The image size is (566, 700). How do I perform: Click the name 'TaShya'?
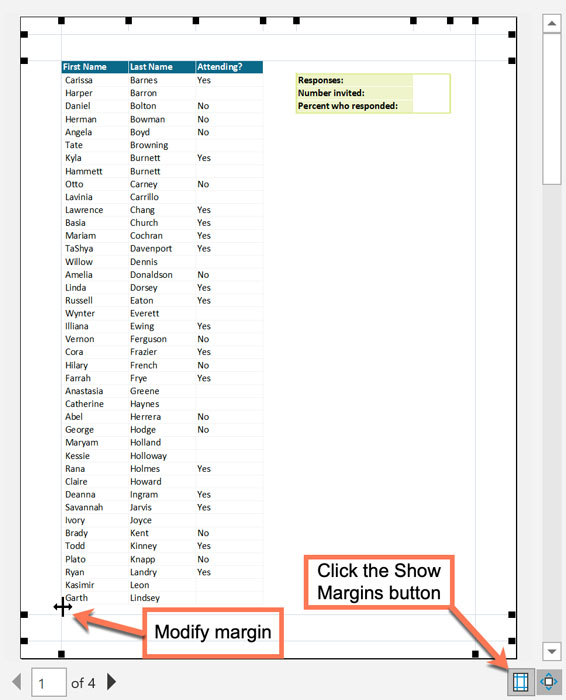[x=79, y=249]
